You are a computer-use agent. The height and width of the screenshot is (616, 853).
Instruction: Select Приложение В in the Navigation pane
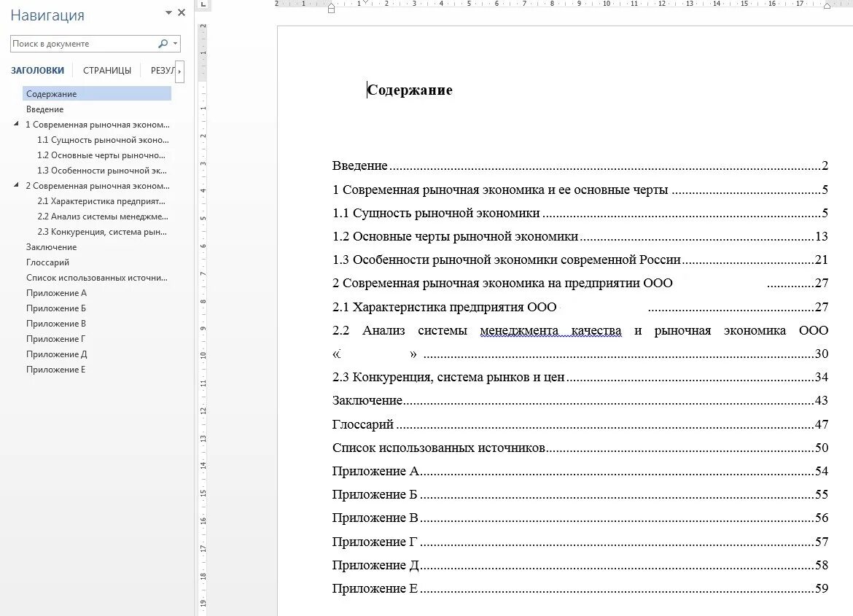point(56,323)
